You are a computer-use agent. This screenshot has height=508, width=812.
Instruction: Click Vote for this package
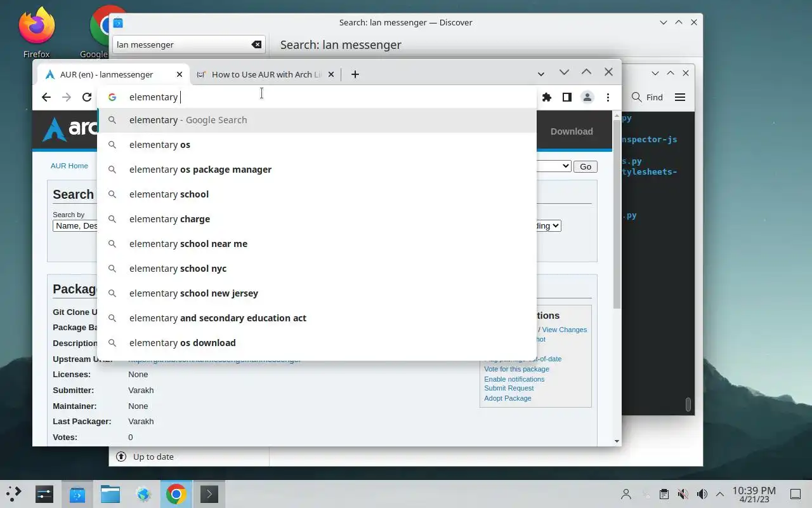[x=516, y=369]
